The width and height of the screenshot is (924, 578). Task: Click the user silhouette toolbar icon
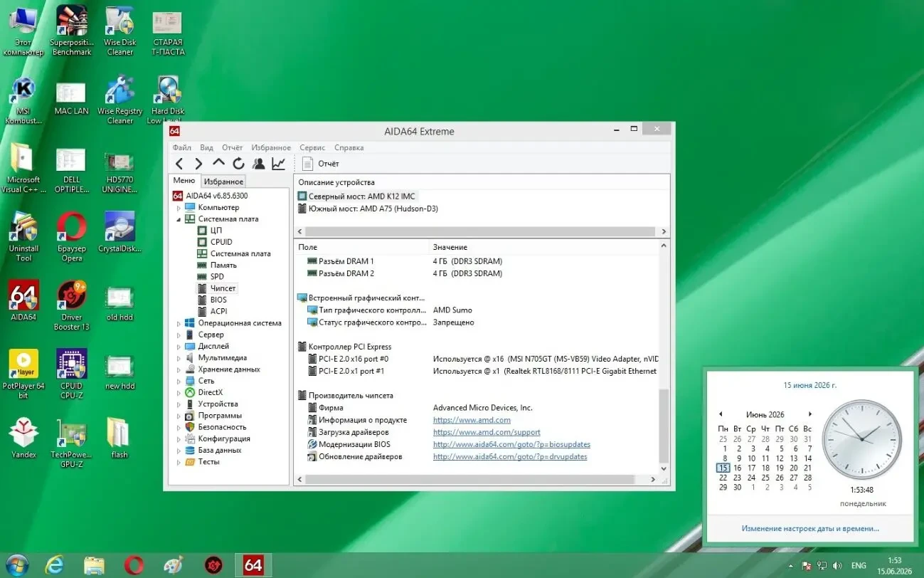(x=258, y=164)
